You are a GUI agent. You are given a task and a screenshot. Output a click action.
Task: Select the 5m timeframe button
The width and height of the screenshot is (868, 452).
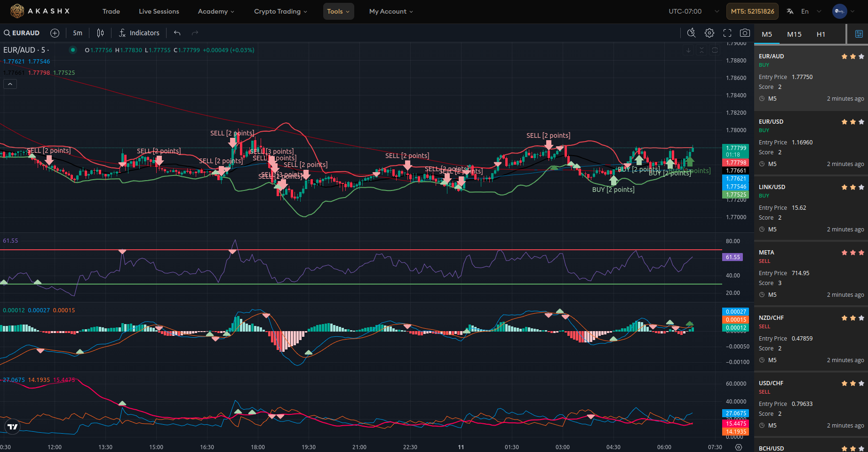point(78,33)
